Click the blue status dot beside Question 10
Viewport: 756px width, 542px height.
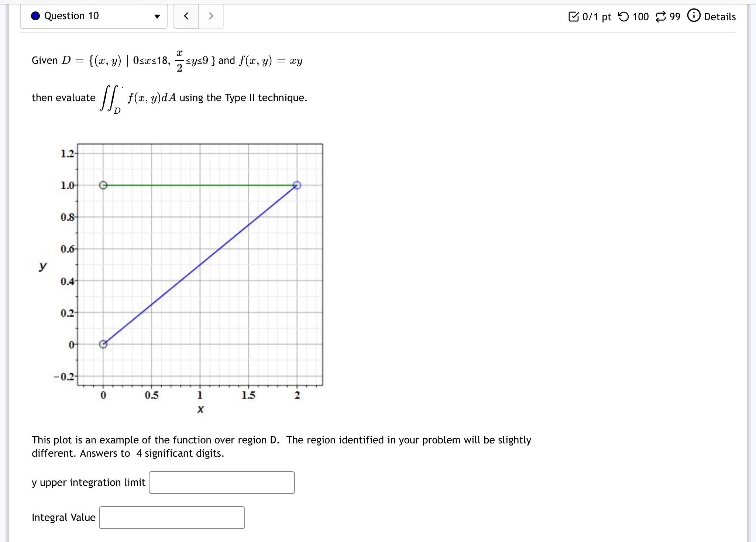coord(36,16)
